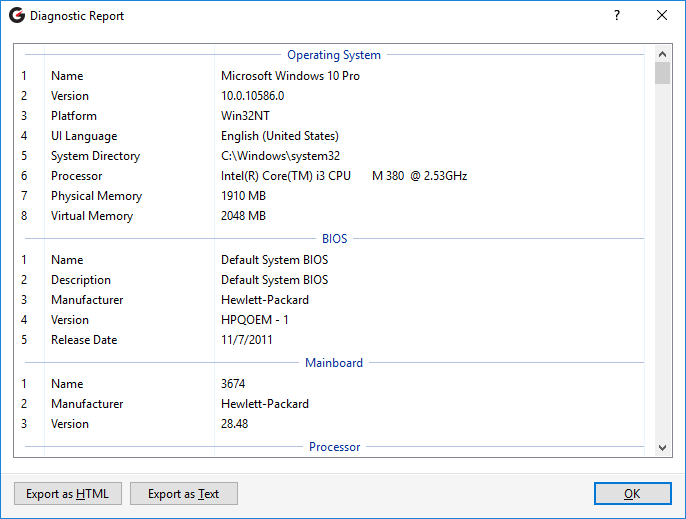Screen dimensions: 686x519
Task: Select the BIOS section header
Action: 335,239
